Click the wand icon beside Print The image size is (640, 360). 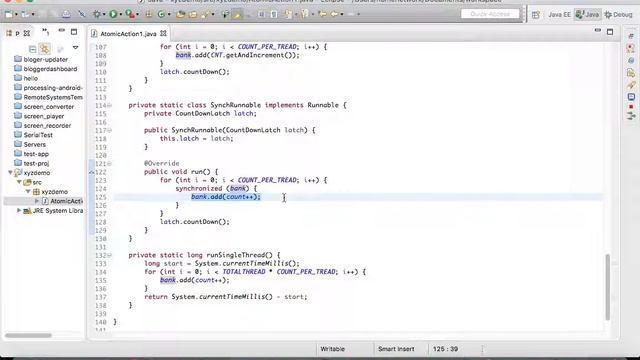click(x=82, y=14)
